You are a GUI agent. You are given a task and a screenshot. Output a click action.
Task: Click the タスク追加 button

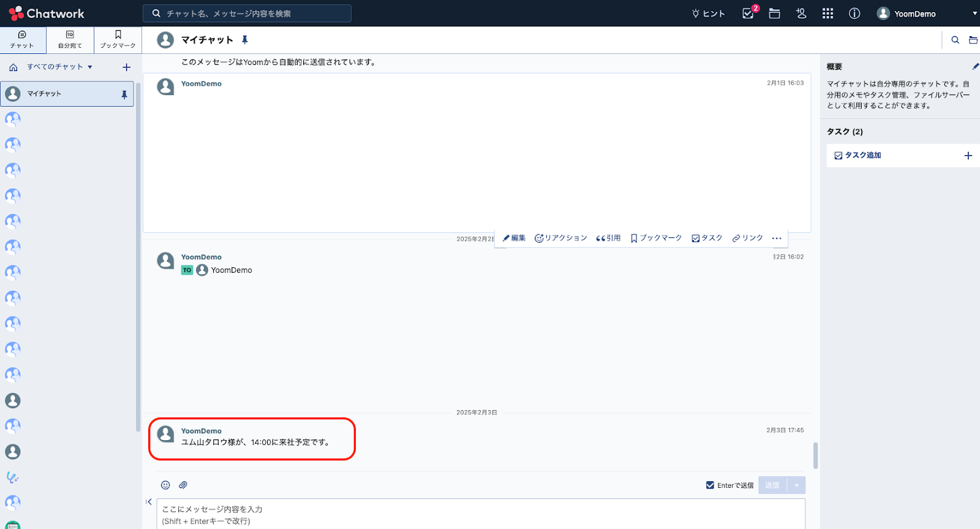(858, 156)
